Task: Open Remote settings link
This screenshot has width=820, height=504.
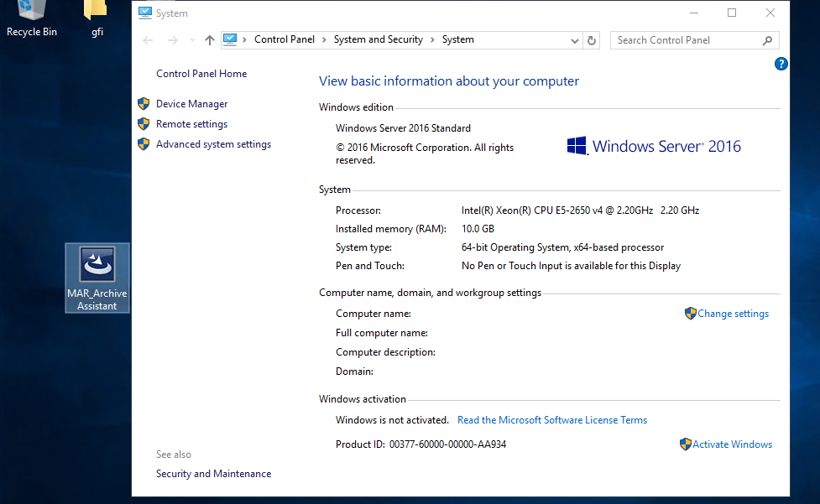Action: point(191,124)
